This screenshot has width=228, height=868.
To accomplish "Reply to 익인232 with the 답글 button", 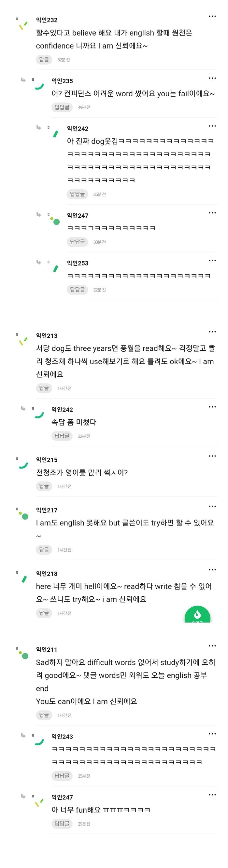I will 44,59.
